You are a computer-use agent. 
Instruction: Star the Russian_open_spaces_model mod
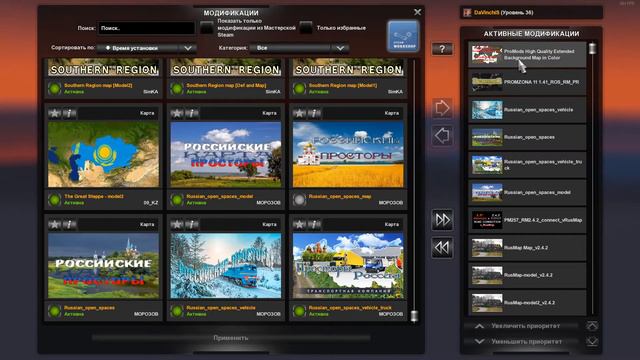tap(177, 113)
